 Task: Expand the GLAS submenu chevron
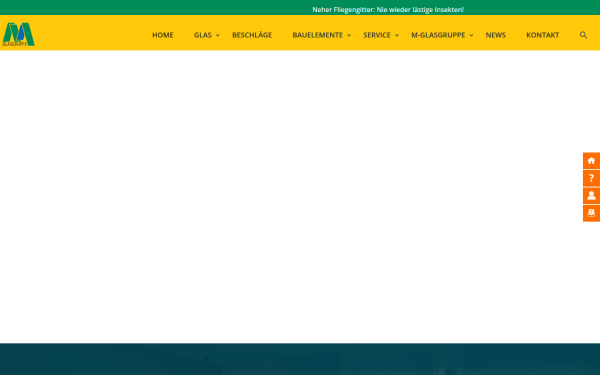pyautogui.click(x=218, y=35)
